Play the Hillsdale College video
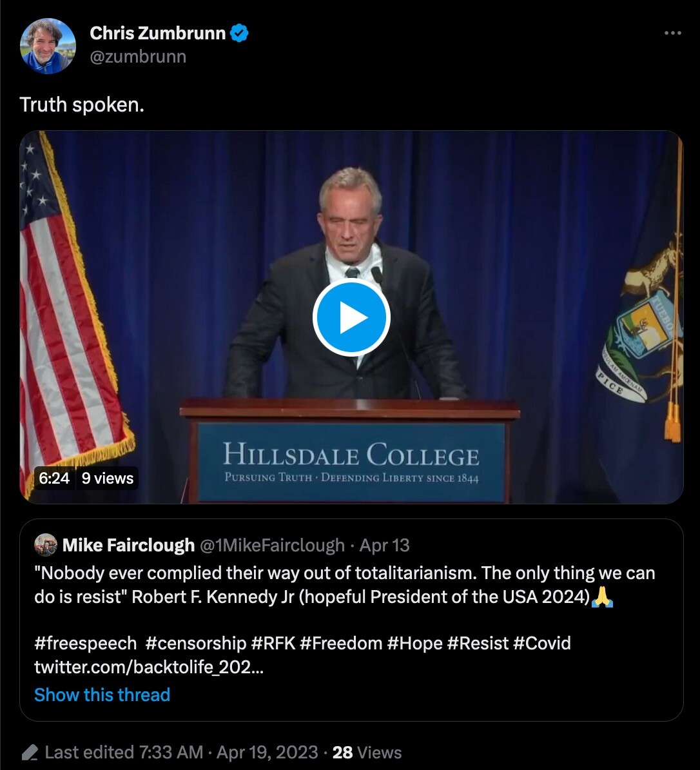This screenshot has height=770, width=700. [351, 317]
